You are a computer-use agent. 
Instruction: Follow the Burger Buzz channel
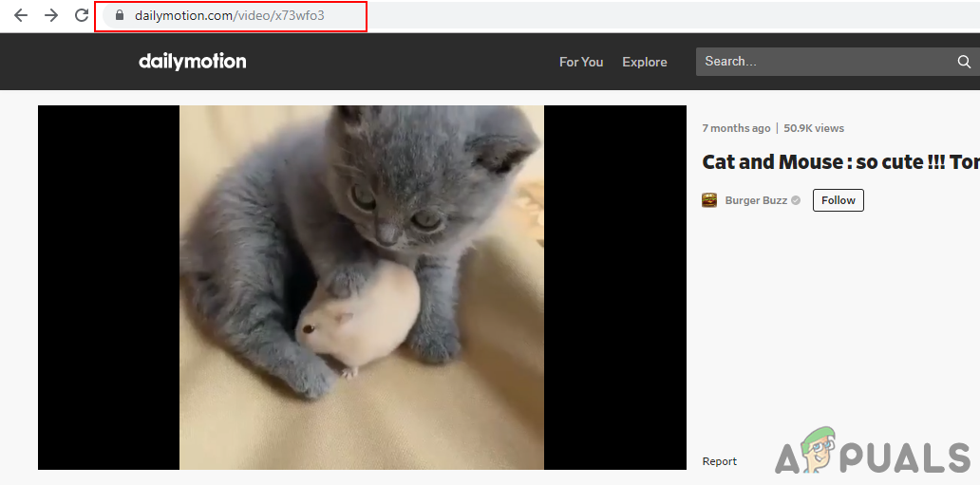(x=839, y=200)
